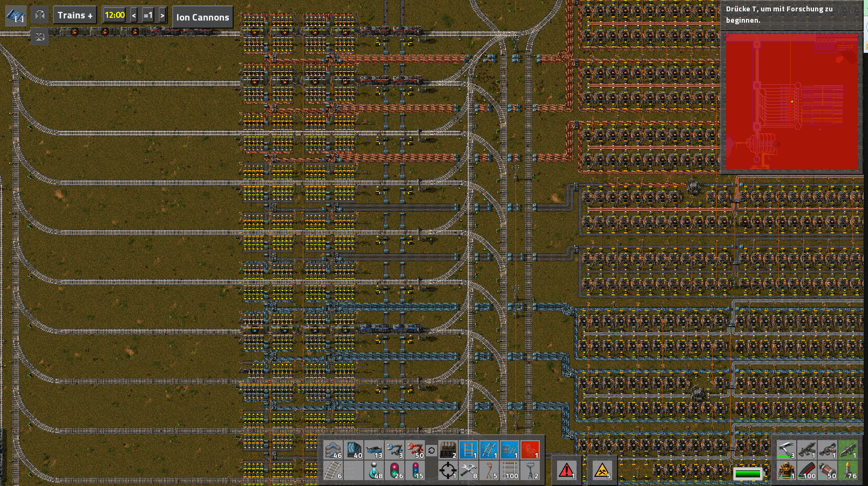Click the green battery charge bar
The image size is (868, 486).
[x=748, y=474]
